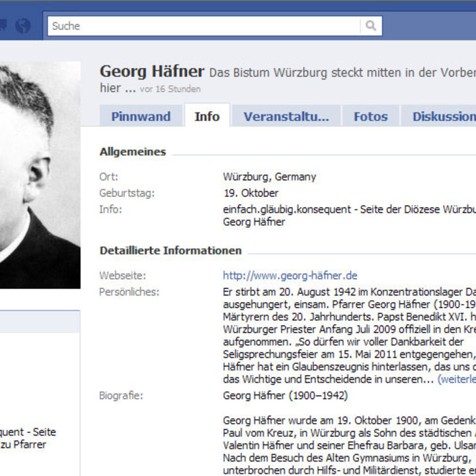Screen dimensions: 476x476
Task: Open the messages speech bubble icon
Action: coord(3,25)
